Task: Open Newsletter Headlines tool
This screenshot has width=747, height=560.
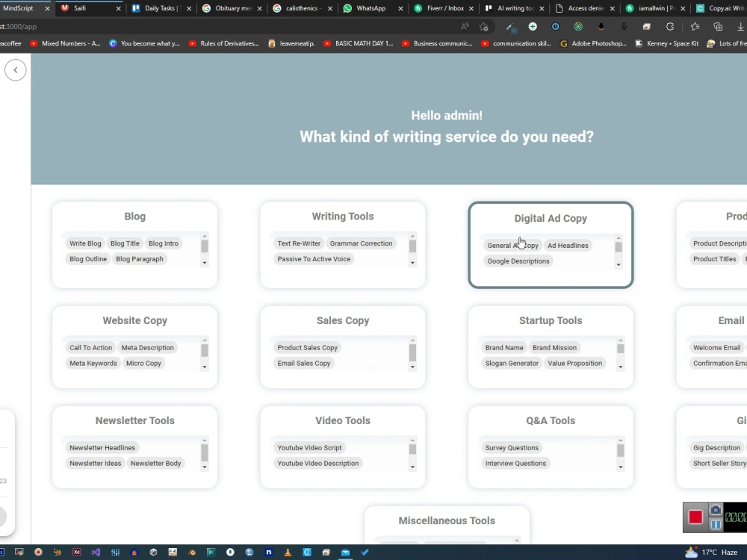Action: (102, 447)
